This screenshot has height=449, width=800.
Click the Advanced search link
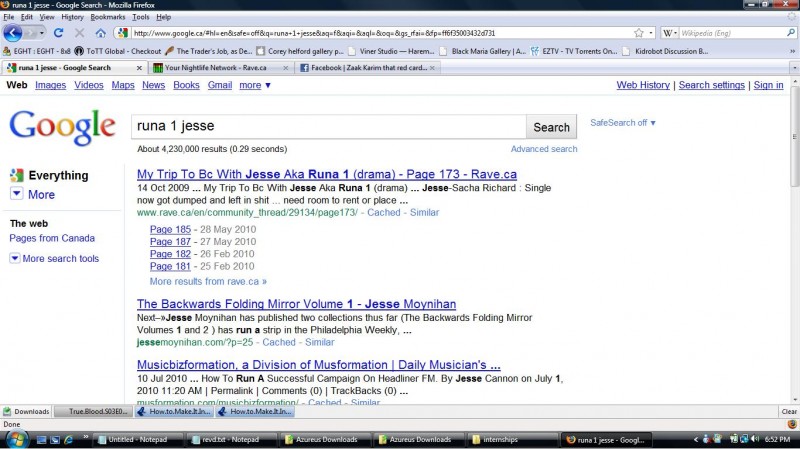click(544, 149)
